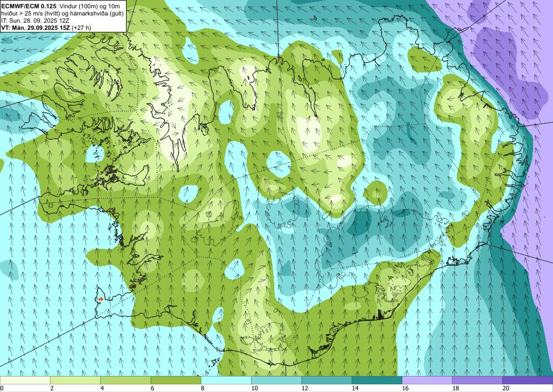Image resolution: width=553 pixels, height=392 pixels.
Task: Click the dark purple legend swatch above 20 m/s
Action: pyautogui.click(x=528, y=380)
